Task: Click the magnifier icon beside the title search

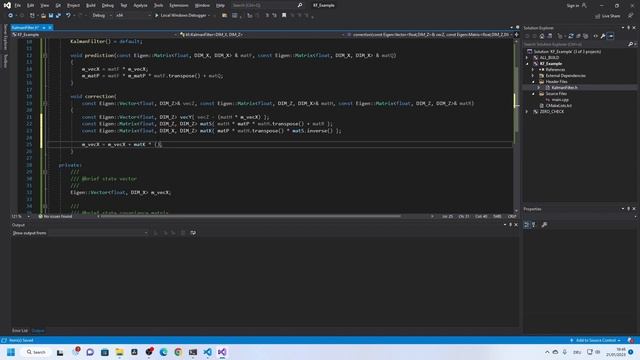Action: pyautogui.click(x=300, y=5)
